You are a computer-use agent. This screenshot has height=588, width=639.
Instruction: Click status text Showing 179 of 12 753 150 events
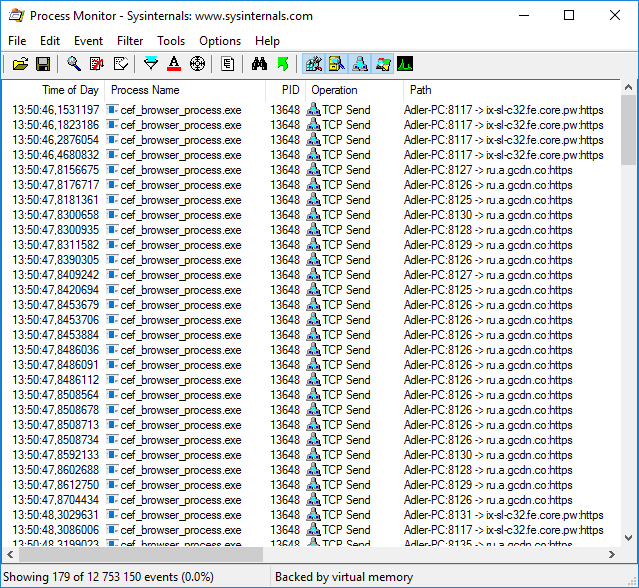[108, 577]
